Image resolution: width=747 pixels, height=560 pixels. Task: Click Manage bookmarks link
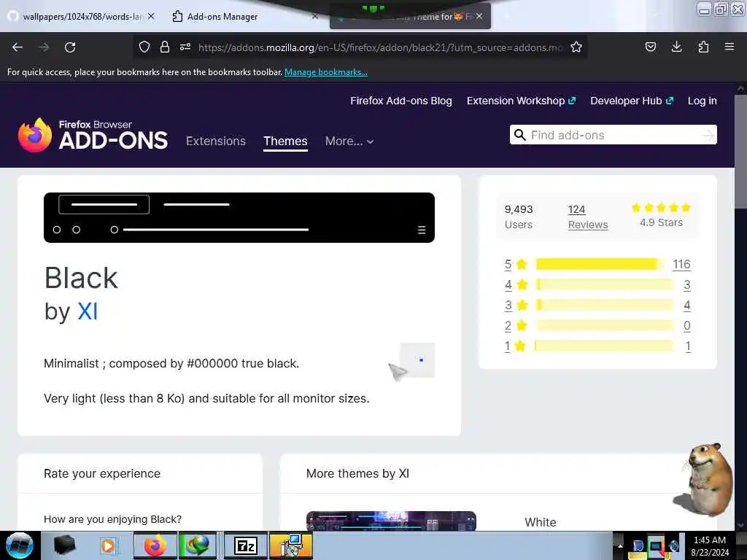[x=326, y=72]
